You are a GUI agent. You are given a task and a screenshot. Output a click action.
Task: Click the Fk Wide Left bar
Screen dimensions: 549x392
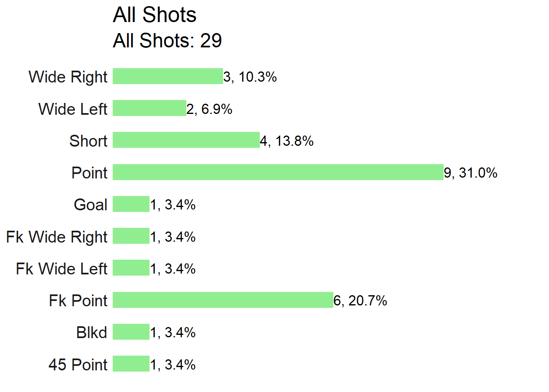click(x=131, y=268)
